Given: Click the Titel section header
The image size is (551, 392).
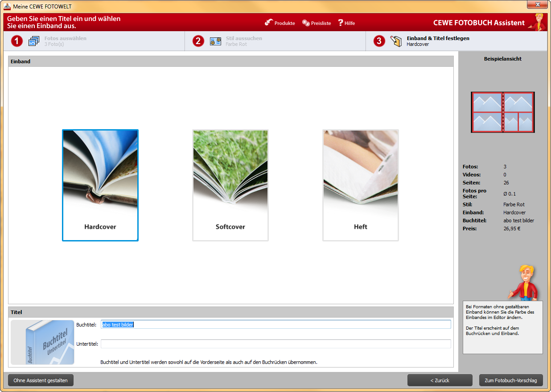Looking at the screenshot, I should tap(231, 312).
